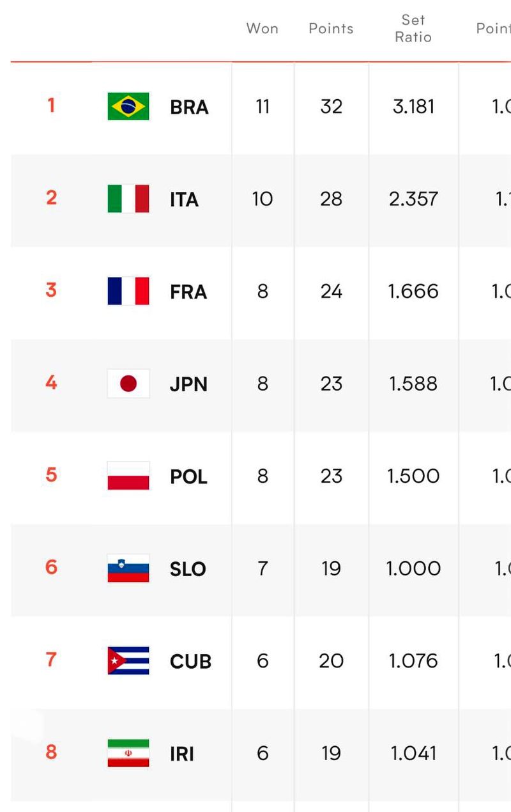Click France's points value 24
This screenshot has width=511, height=812.
point(331,291)
